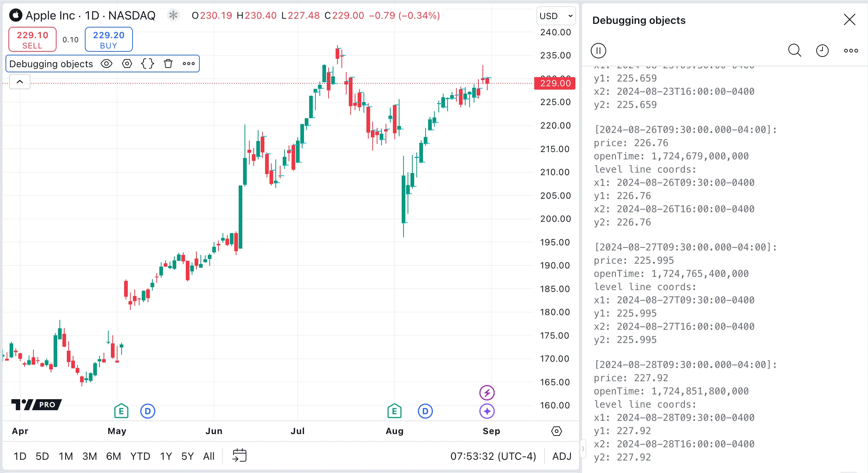This screenshot has width=868, height=473.
Task: Click the August earnings E marker
Action: [x=394, y=411]
